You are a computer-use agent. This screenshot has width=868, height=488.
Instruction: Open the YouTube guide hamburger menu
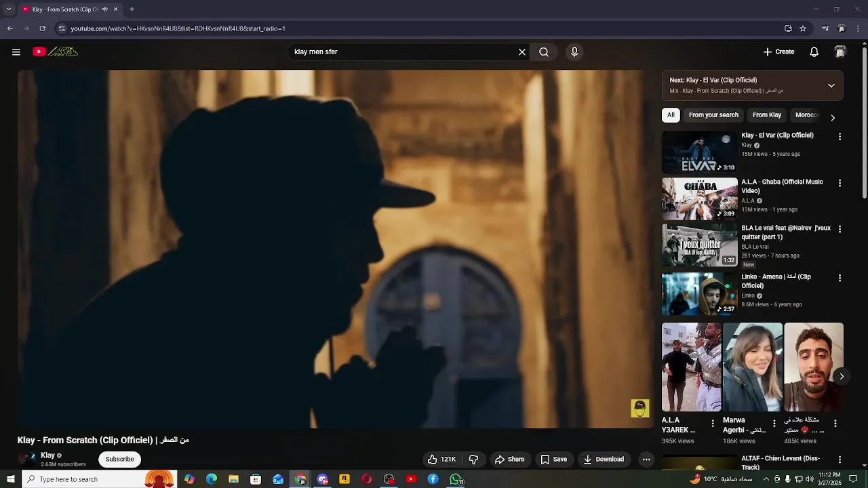click(x=16, y=52)
